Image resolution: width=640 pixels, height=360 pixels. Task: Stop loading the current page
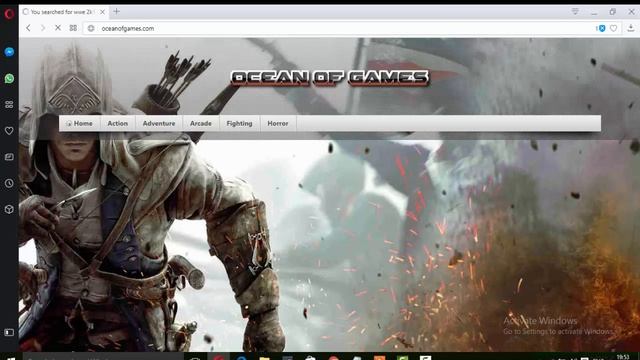(x=58, y=28)
